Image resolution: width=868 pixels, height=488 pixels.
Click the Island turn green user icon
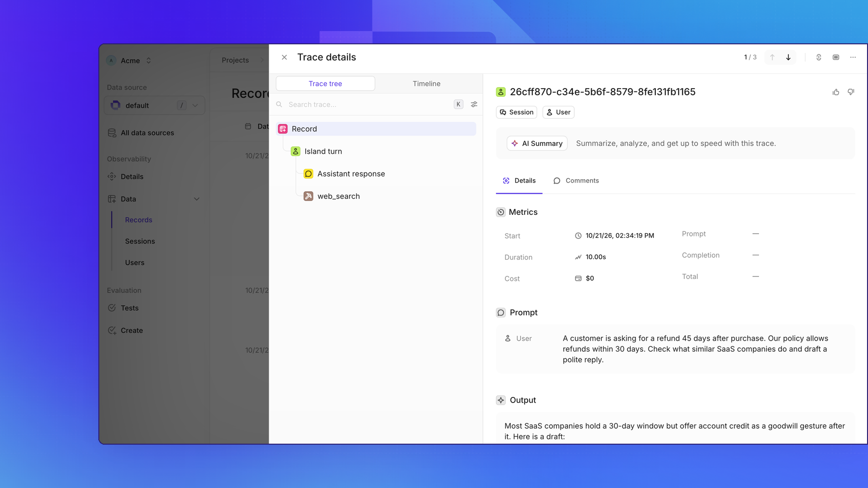[296, 151]
